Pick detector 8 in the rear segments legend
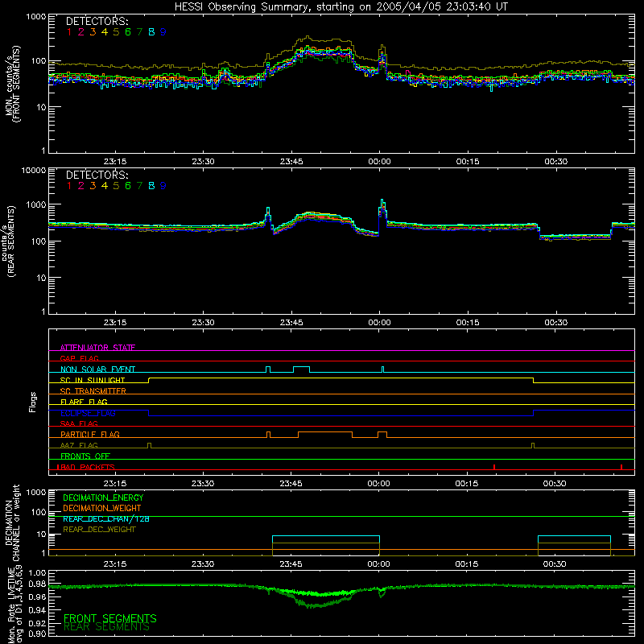The height and width of the screenshot is (644, 644). point(151,186)
